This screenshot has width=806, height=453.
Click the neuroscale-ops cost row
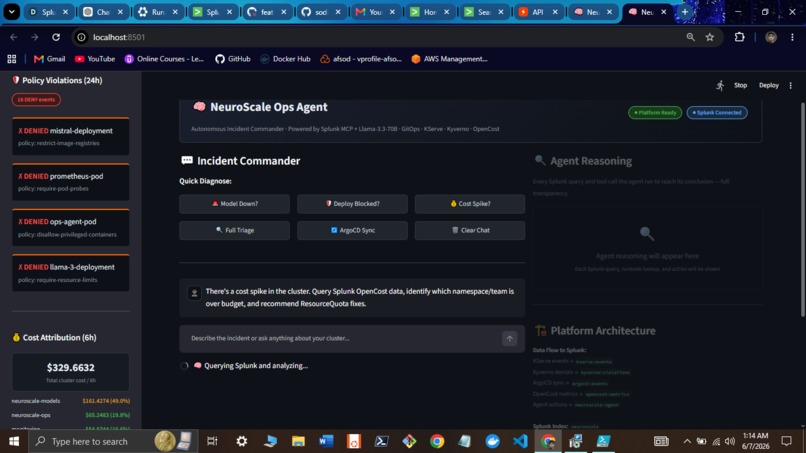70,415
